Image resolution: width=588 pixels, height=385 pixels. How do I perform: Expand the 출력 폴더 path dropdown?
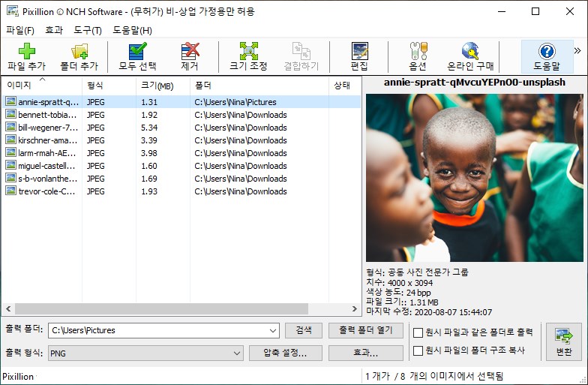click(273, 330)
